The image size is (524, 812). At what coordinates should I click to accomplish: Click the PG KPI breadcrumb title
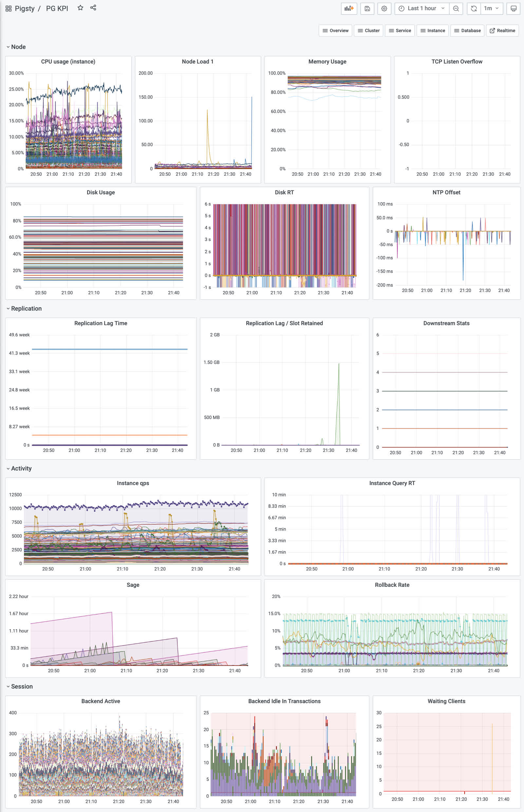pos(57,9)
